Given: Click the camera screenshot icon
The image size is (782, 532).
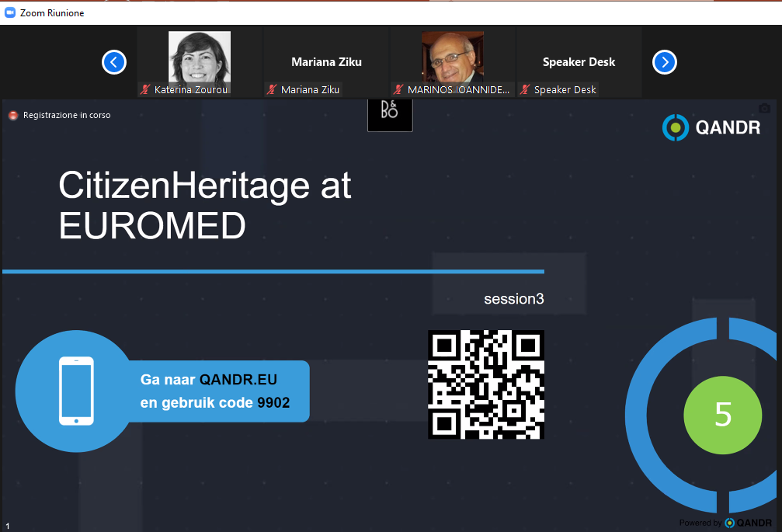Looking at the screenshot, I should [765, 108].
